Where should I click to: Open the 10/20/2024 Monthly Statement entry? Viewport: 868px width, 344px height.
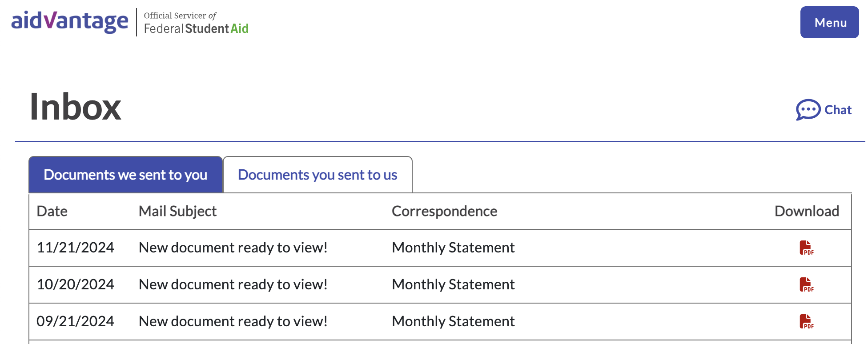pos(453,284)
